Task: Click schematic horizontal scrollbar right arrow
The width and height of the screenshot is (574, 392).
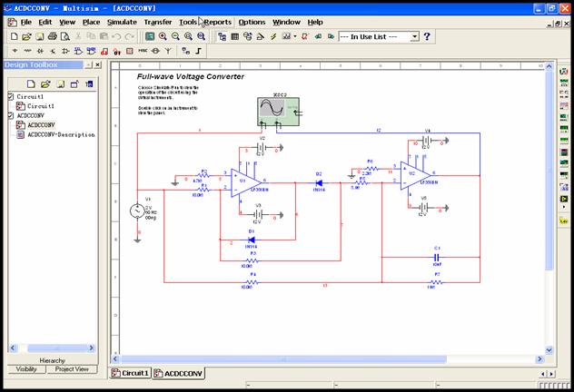Action: (x=539, y=358)
